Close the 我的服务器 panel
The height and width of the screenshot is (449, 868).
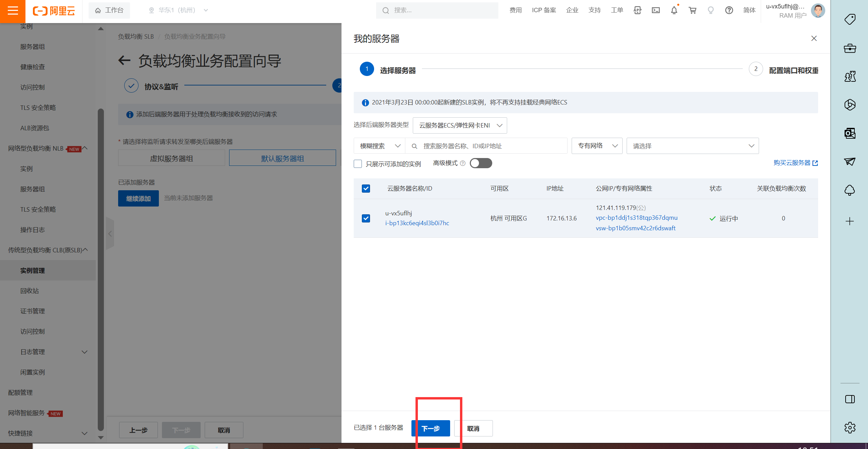(814, 38)
